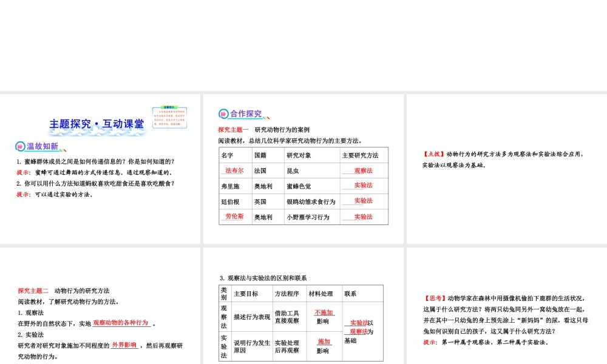The width and height of the screenshot is (607, 364).
Task: Select the red answer 不施加 in the comparison table
Action: pos(324,312)
